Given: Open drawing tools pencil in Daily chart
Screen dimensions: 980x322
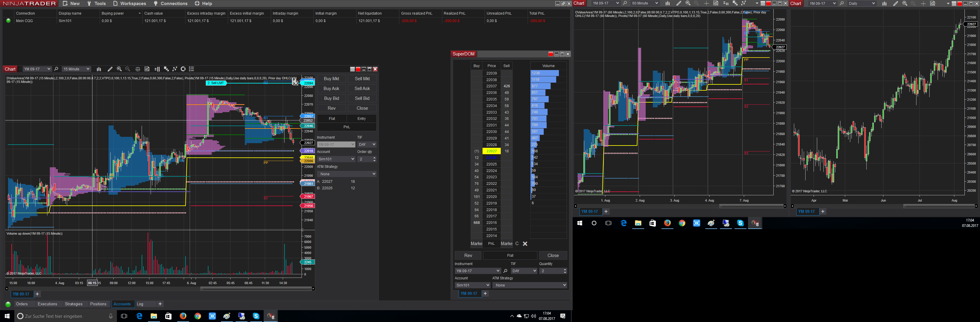Looking at the screenshot, I should click(x=896, y=3).
